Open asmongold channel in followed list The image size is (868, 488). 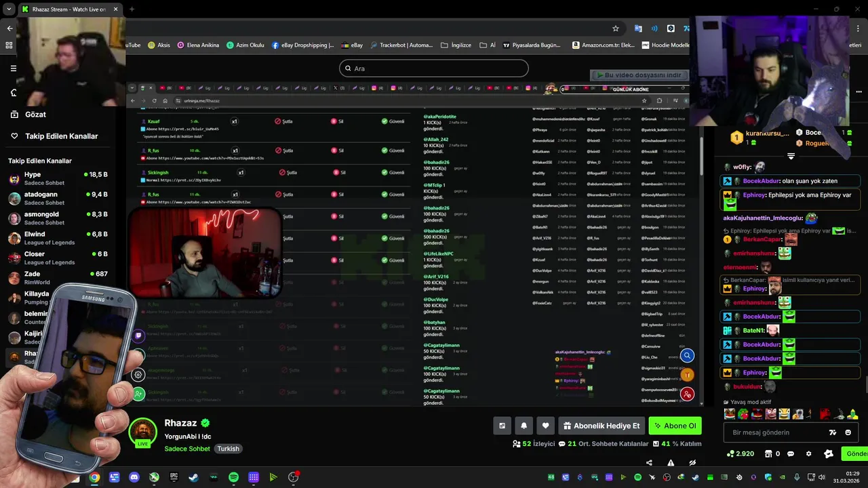pos(58,218)
